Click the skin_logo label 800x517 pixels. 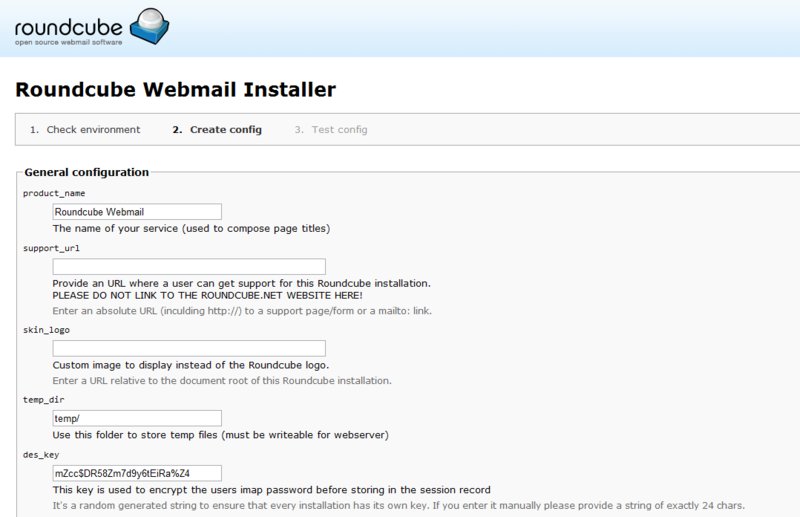click(x=46, y=330)
